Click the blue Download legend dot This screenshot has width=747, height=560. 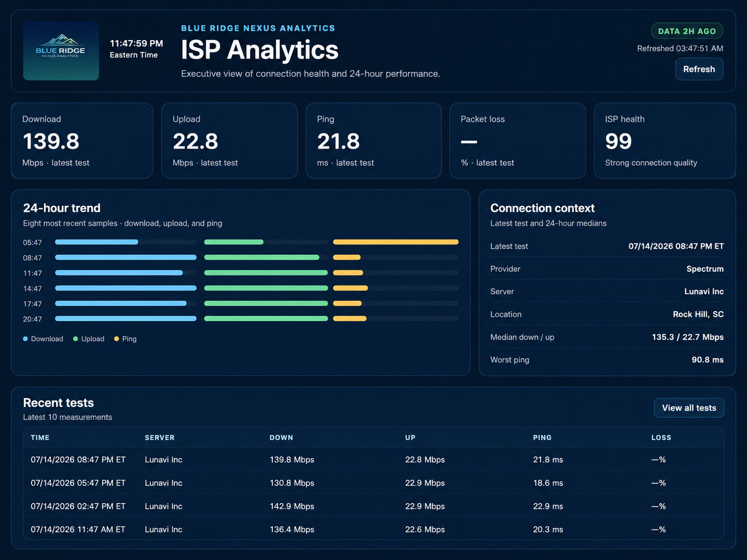[x=25, y=339]
